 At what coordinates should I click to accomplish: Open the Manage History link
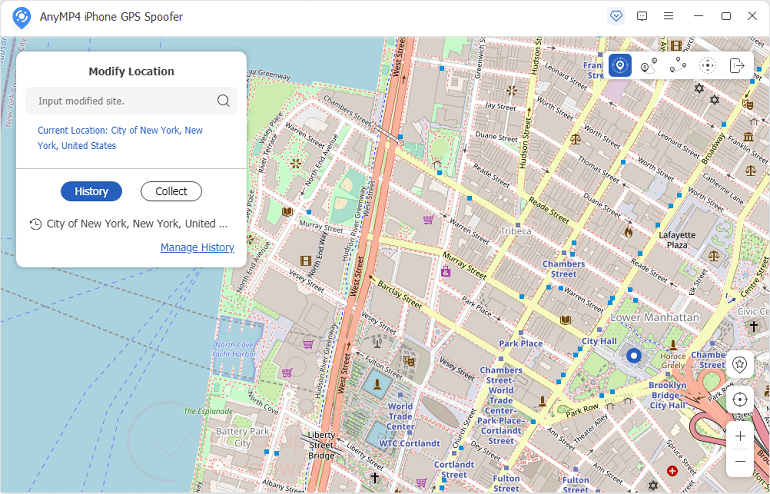(197, 247)
